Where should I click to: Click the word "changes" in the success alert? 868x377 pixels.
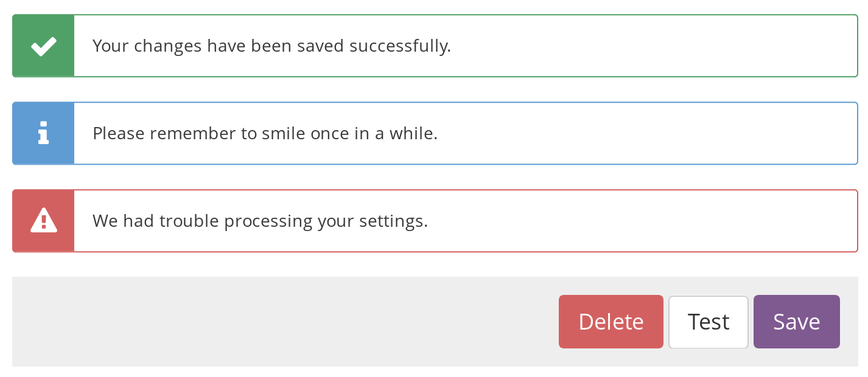coord(167,46)
